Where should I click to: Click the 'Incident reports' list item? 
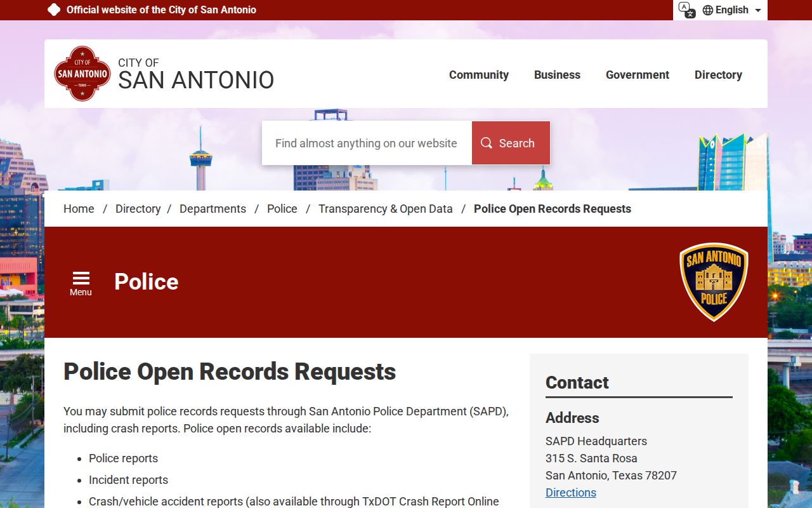point(128,480)
